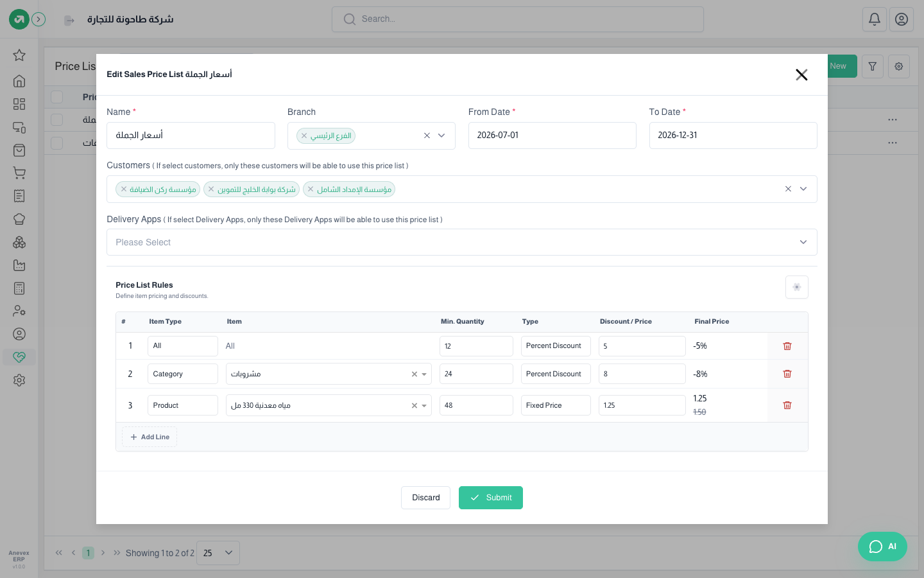Open the chef hat module in the sidebar
The image size is (924, 578).
pos(19,219)
